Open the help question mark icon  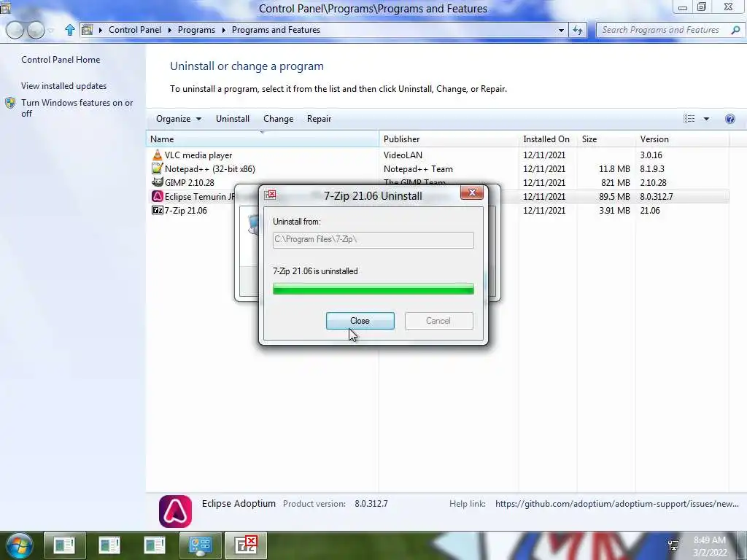[x=729, y=119]
